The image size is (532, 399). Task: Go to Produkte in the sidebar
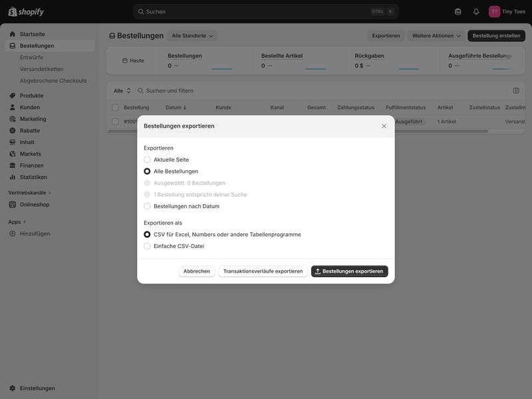(31, 96)
